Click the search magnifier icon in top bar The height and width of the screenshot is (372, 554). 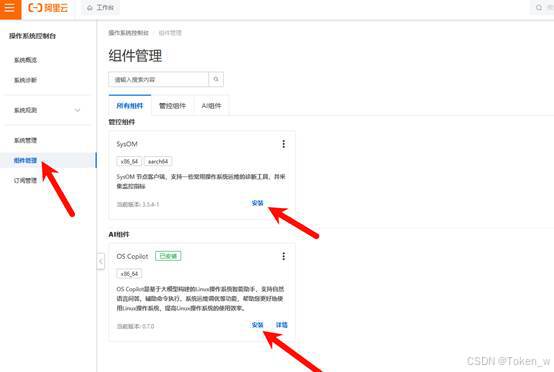[539, 7]
